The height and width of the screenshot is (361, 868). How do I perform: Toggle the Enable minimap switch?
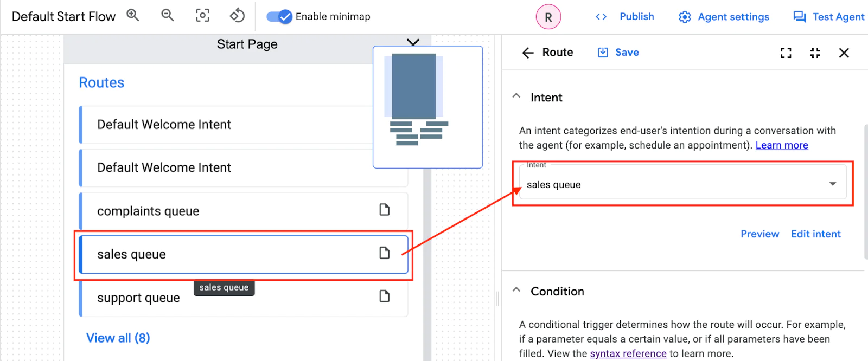(279, 16)
